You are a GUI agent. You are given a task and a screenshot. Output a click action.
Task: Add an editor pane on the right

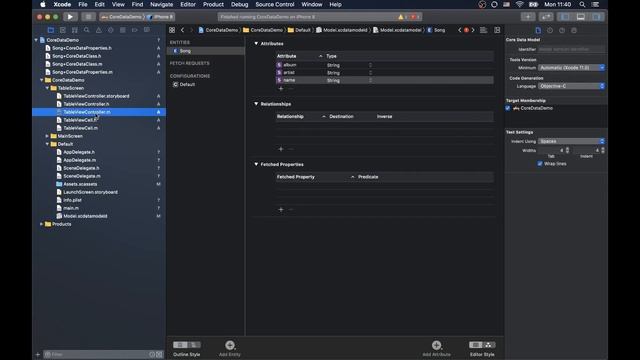497,30
